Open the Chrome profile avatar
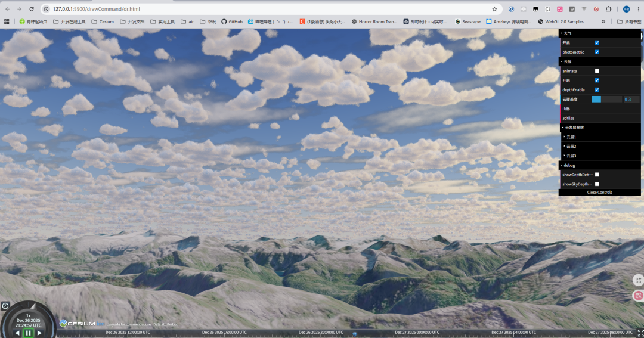The width and height of the screenshot is (644, 338). (x=626, y=8)
